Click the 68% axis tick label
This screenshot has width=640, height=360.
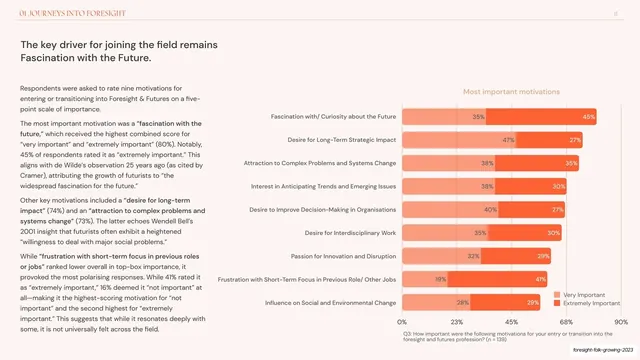point(566,322)
